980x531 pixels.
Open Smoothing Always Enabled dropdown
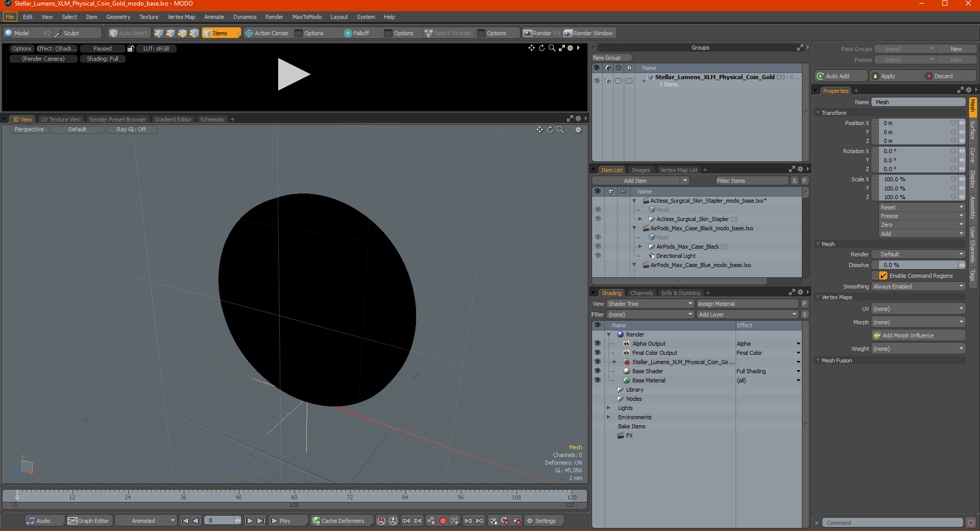918,286
